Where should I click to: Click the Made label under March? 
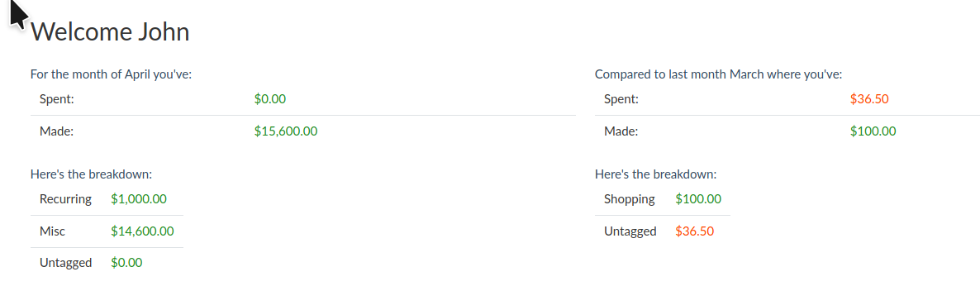pos(621,131)
